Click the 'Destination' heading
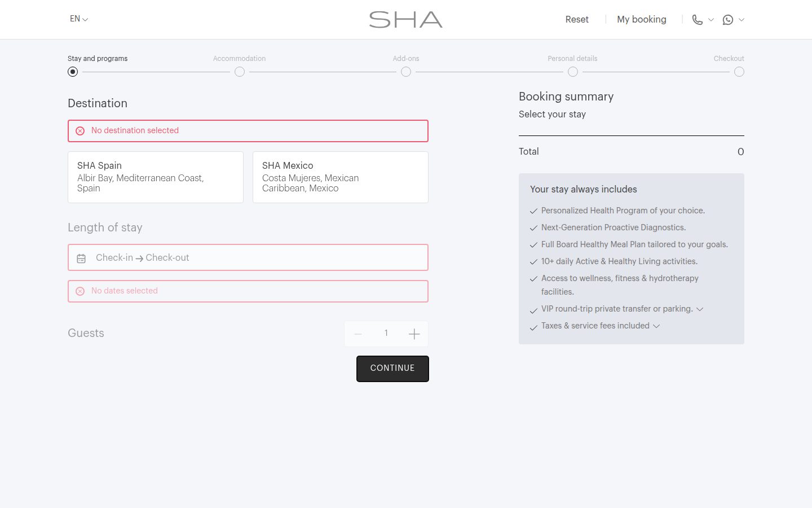The width and height of the screenshot is (812, 508). pos(98,103)
